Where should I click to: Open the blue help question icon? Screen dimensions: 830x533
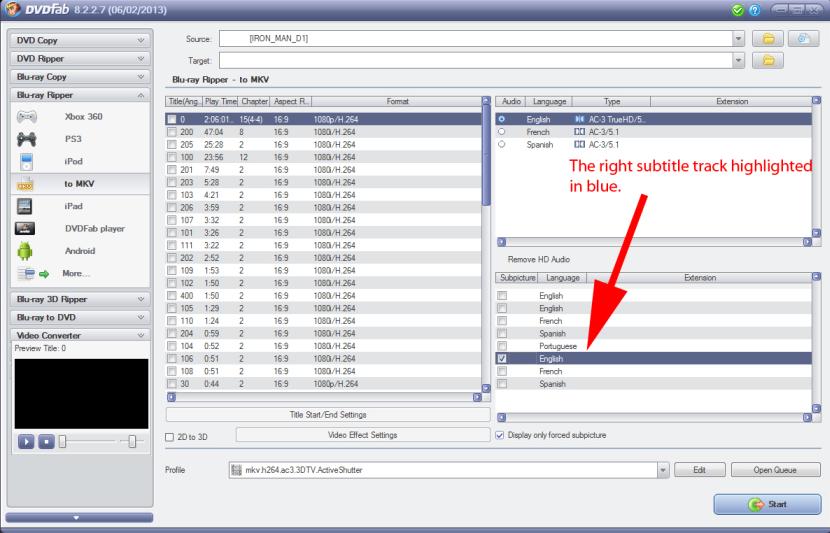coord(755,10)
